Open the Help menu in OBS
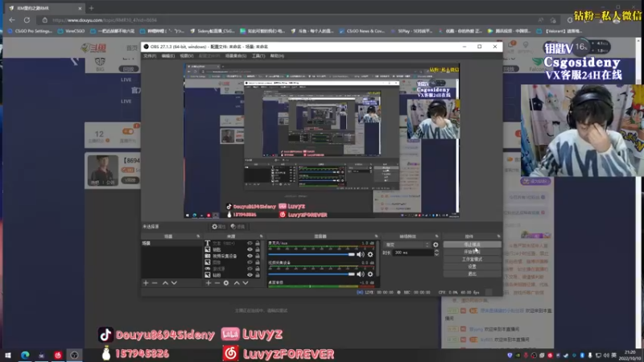The height and width of the screenshot is (362, 644). coord(277,56)
